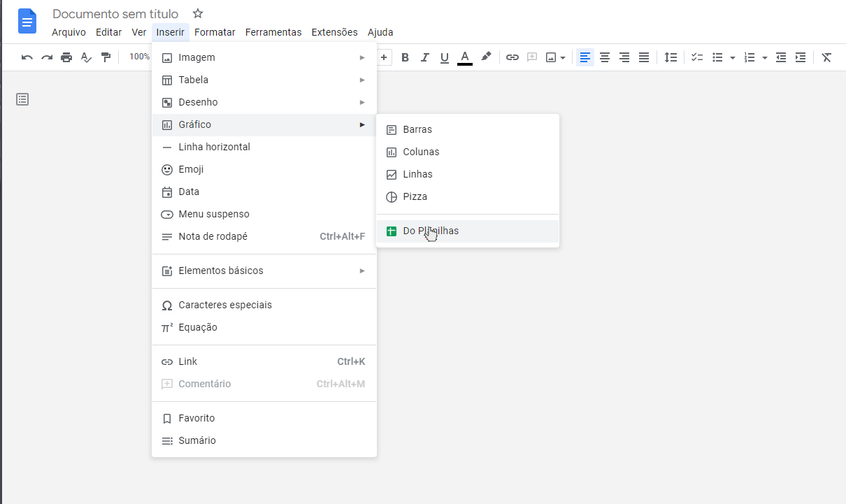Viewport: 846px width, 504px height.
Task: Insert a chart from Do Planilhas
Action: pos(431,231)
